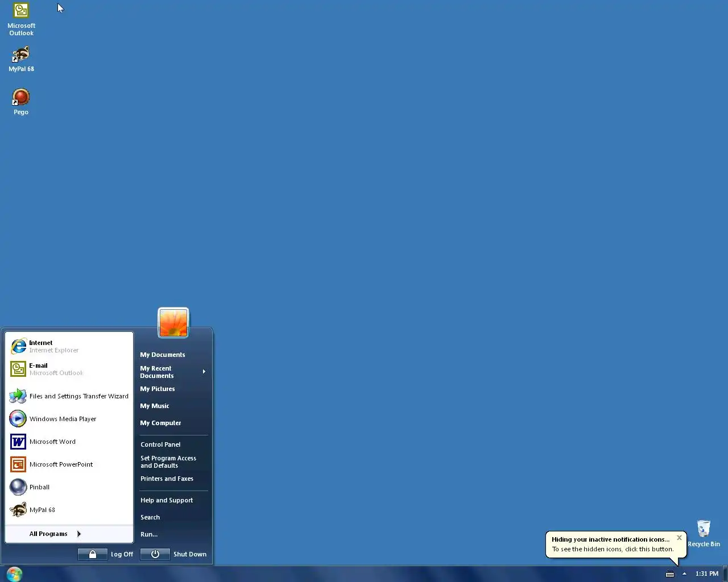The image size is (728, 582).
Task: Show hidden icons with the tray arrow
Action: pyautogui.click(x=684, y=574)
